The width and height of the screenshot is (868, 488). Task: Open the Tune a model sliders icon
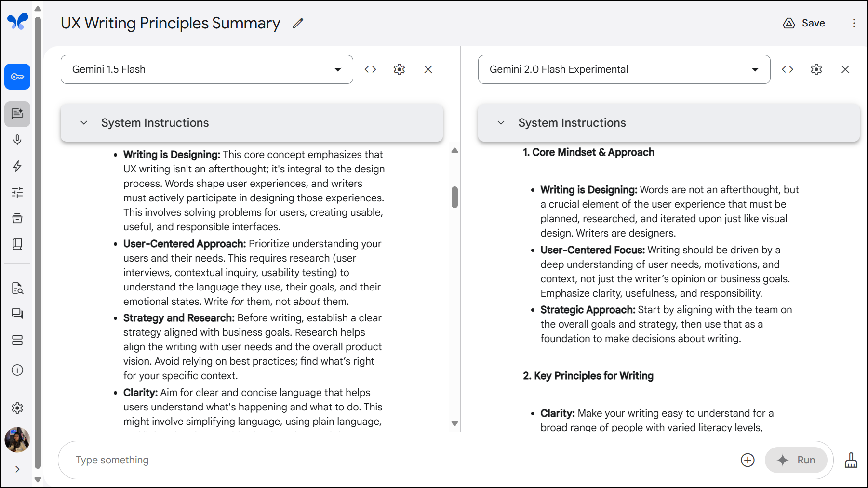17,192
